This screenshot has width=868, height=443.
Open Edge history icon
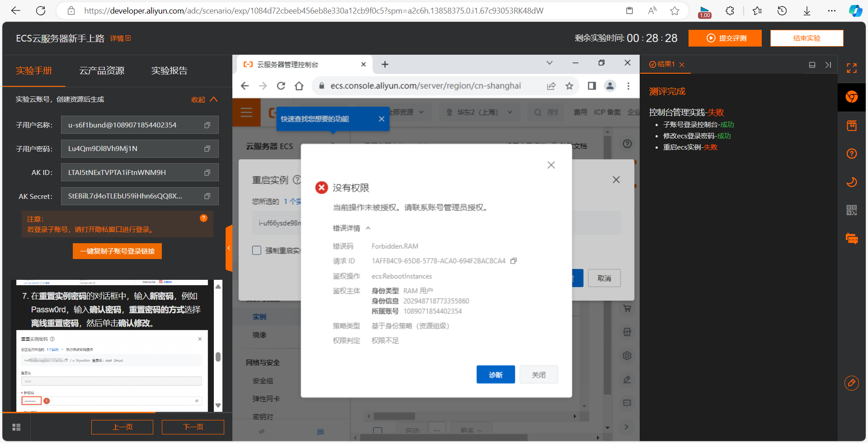click(782, 11)
